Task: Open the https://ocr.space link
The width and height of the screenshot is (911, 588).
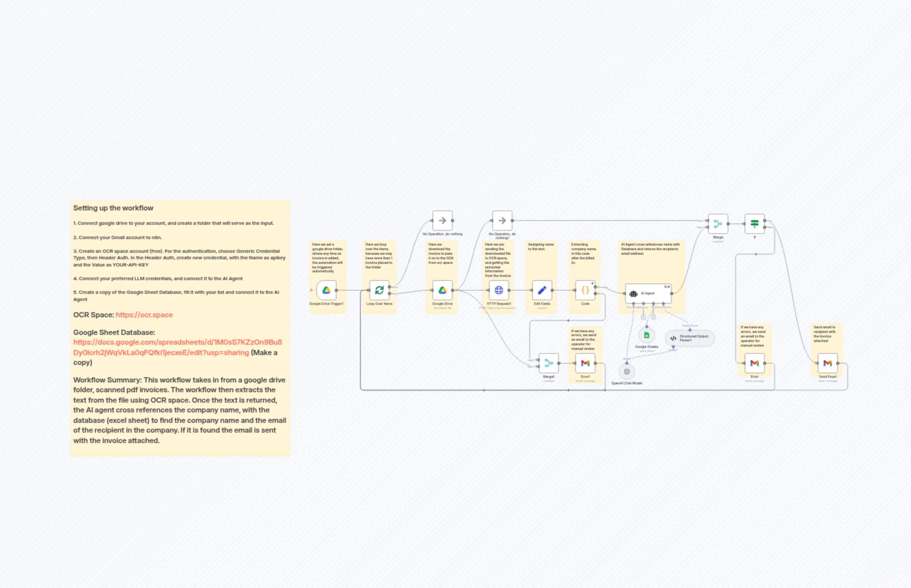Action: coord(144,315)
